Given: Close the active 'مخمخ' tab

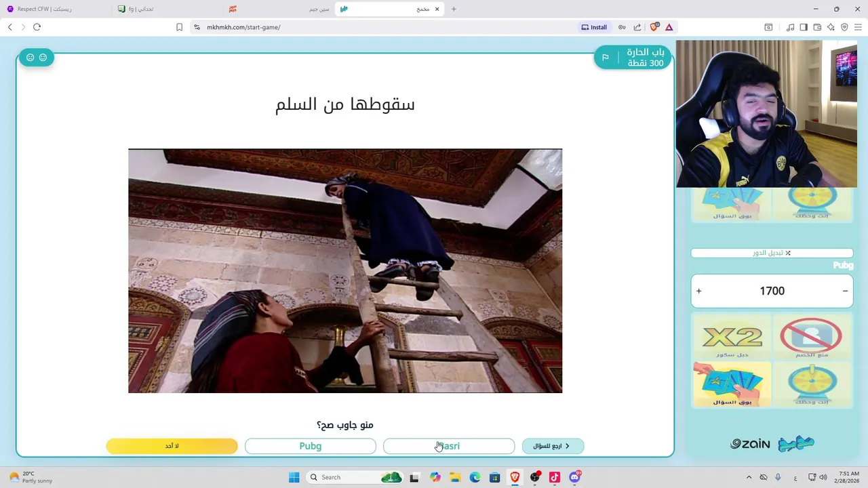Looking at the screenshot, I should pos(437,9).
